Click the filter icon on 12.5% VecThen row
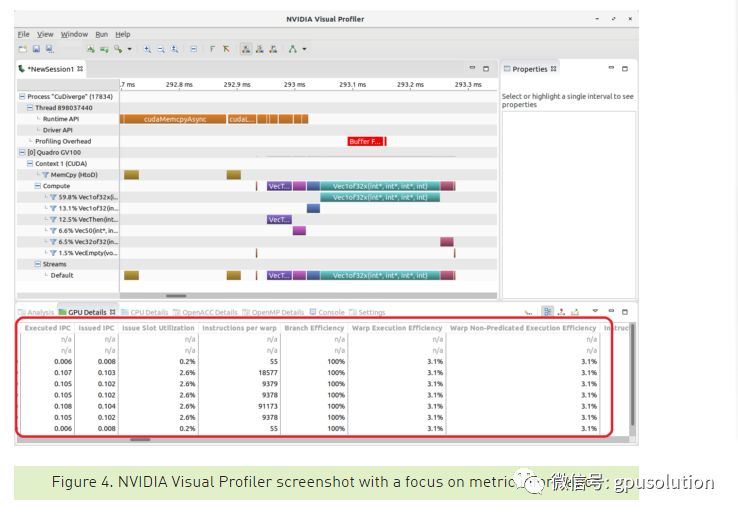Image resolution: width=738 pixels, height=516 pixels. click(53, 219)
